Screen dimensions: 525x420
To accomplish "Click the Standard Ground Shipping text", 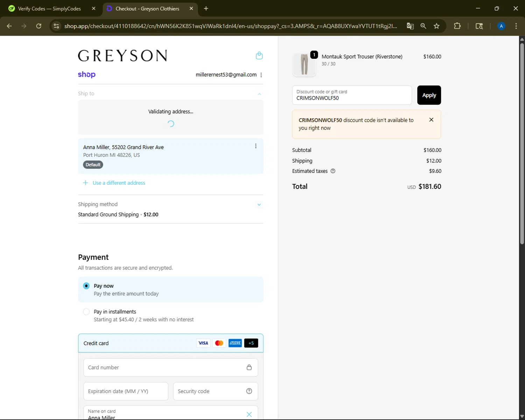I will (108, 215).
